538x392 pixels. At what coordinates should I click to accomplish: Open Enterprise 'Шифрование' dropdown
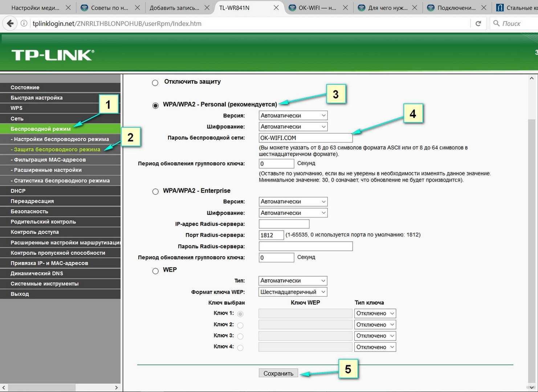[293, 213]
